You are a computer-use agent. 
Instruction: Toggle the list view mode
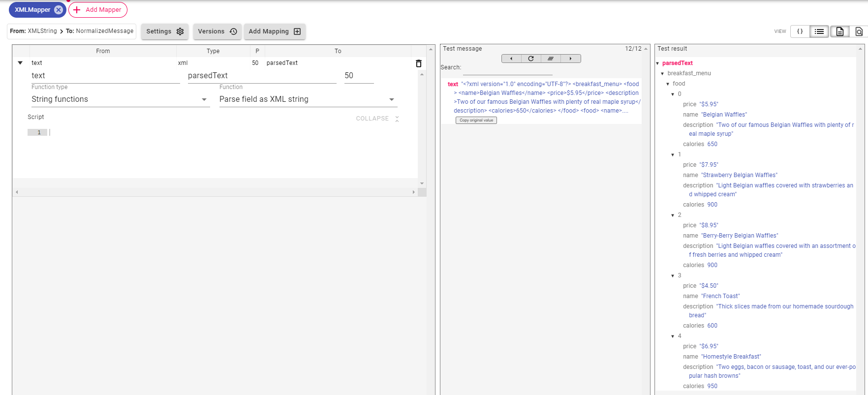point(819,31)
